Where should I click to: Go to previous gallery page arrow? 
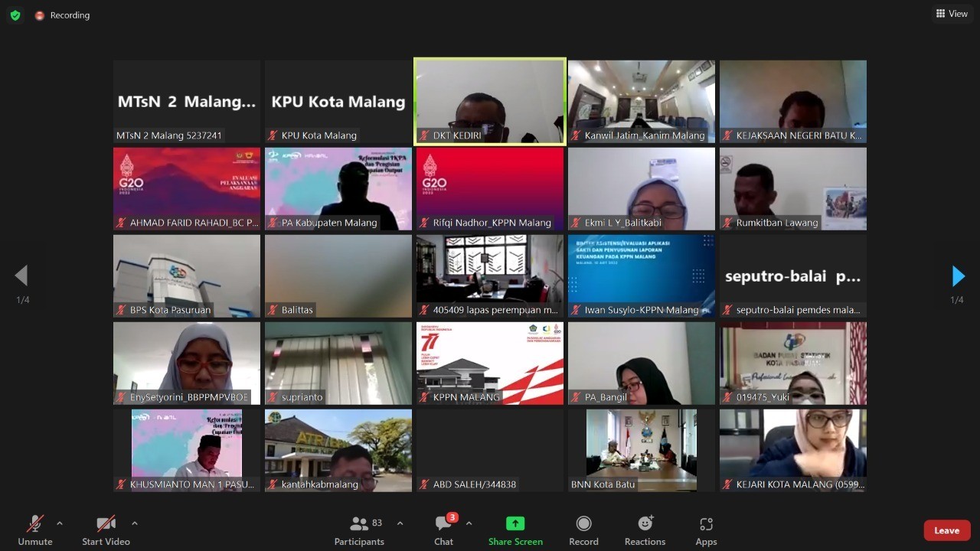pos(21,275)
